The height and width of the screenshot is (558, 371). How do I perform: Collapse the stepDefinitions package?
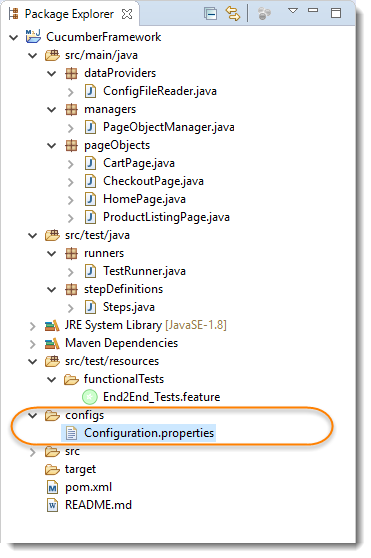point(52,289)
